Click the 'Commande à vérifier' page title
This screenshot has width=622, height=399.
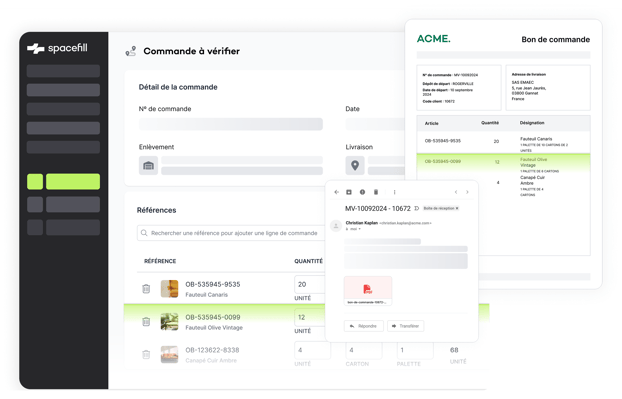(192, 51)
